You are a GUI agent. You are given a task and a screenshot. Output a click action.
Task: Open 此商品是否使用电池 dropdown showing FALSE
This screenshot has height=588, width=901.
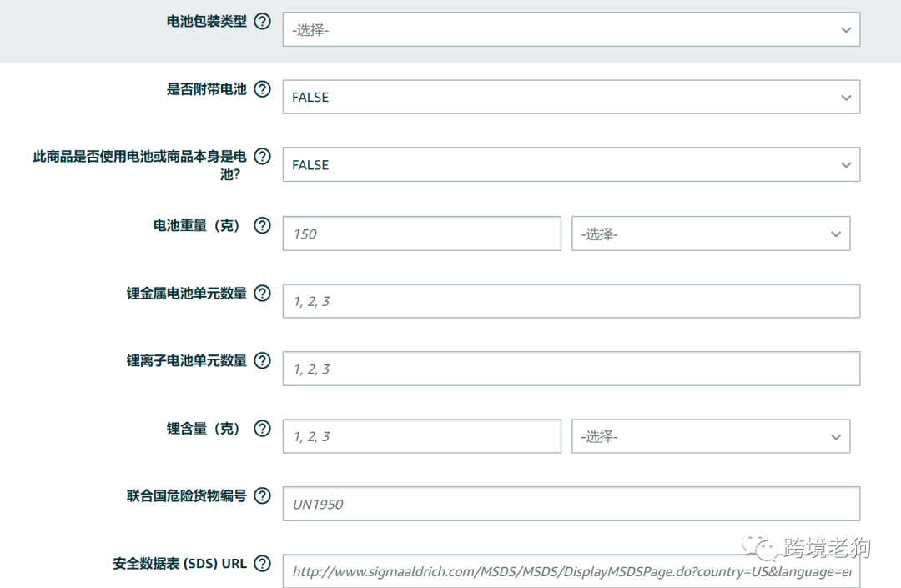click(x=571, y=165)
